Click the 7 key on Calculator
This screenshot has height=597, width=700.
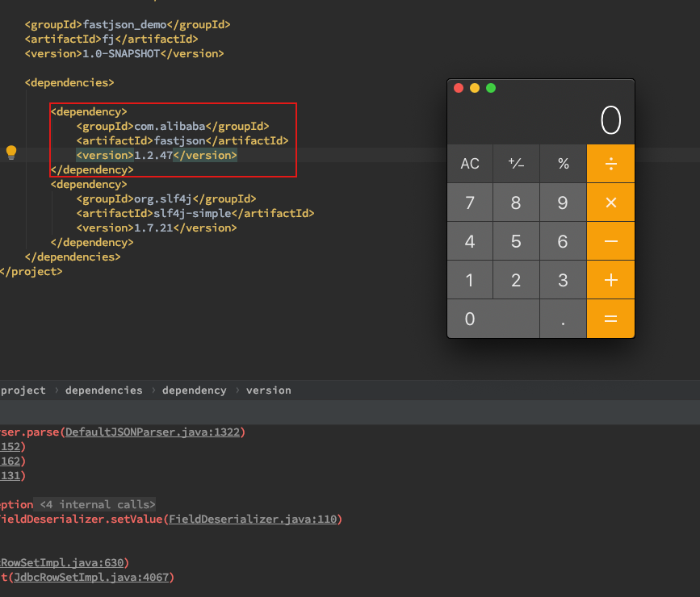pos(470,202)
